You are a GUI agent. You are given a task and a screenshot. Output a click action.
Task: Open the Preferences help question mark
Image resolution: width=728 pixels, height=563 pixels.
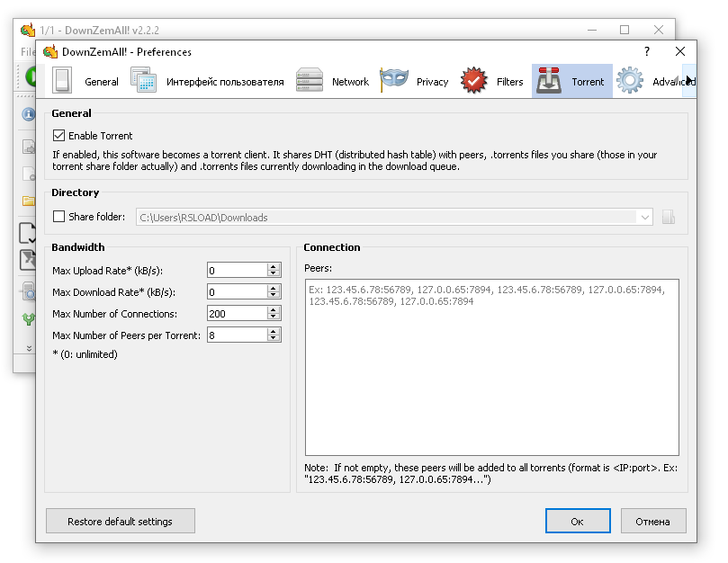(x=647, y=51)
